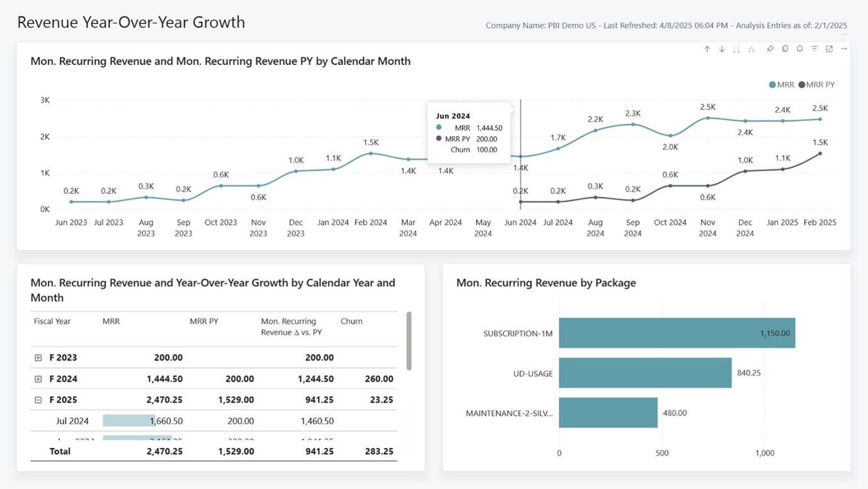Click the Aug 2024 2.2K data label
Screen dimensions: 868x489
pyautogui.click(x=595, y=119)
